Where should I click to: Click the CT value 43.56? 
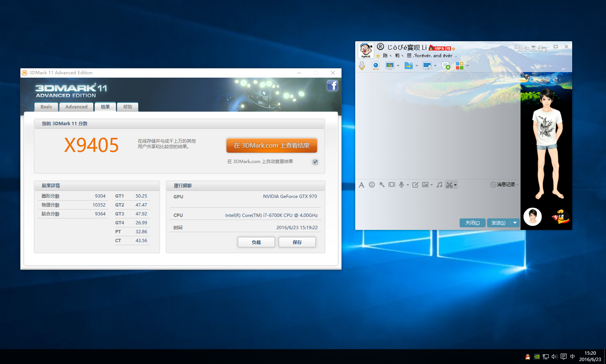click(141, 241)
